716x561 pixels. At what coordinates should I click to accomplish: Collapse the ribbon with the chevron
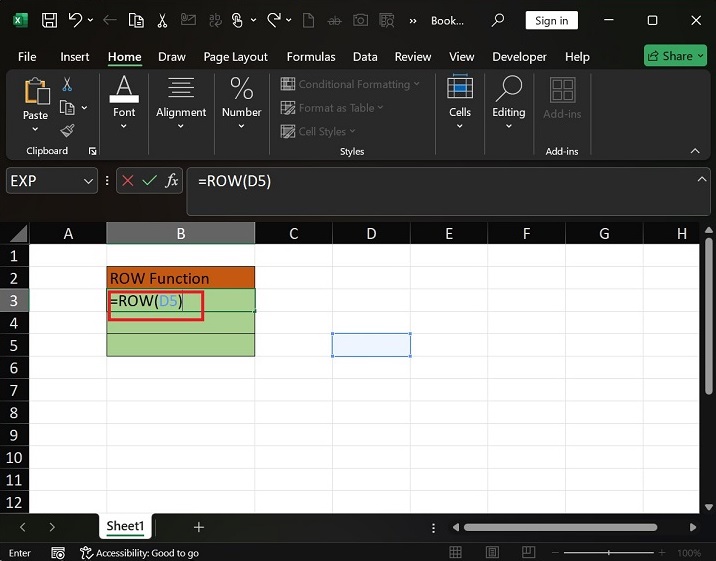(x=695, y=151)
